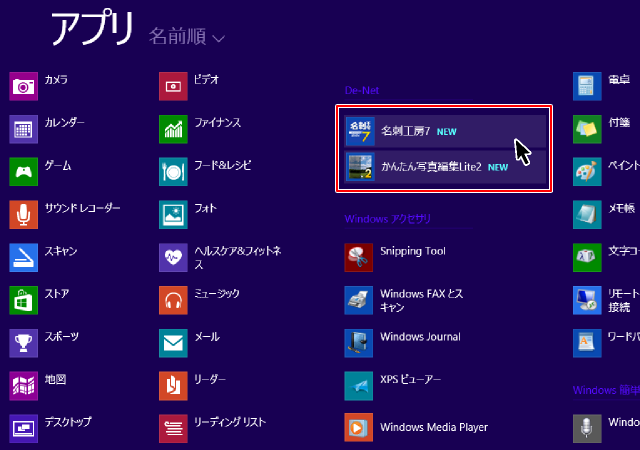Open the サウンド レコーダー microphone icon
The image size is (640, 450).
24,214
